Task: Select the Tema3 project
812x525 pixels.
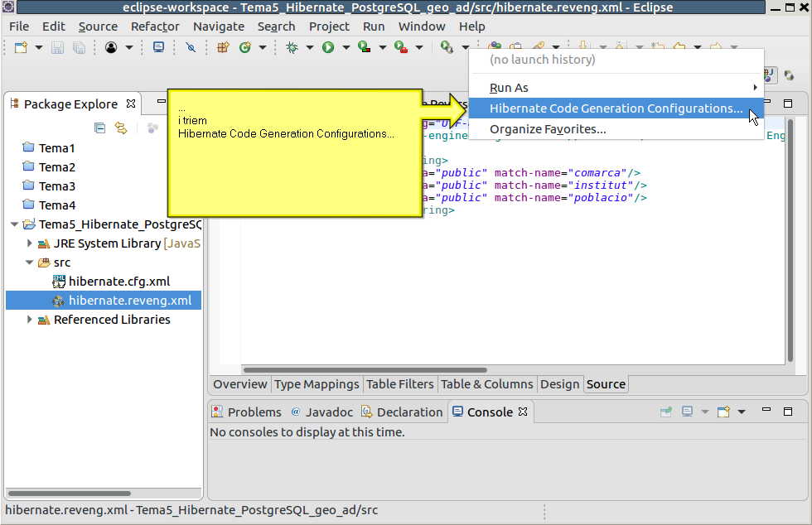Action: coord(49,185)
